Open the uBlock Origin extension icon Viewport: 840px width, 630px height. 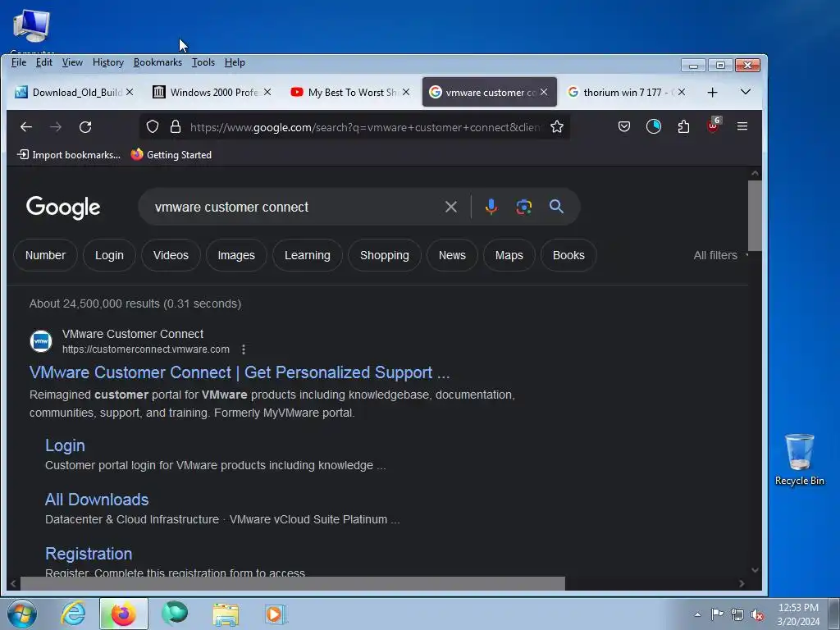[x=713, y=126]
